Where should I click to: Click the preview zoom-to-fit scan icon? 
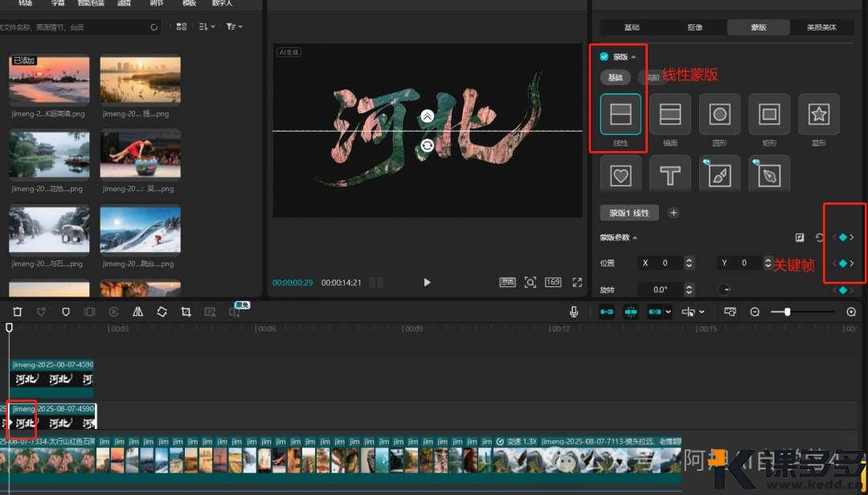pos(530,282)
